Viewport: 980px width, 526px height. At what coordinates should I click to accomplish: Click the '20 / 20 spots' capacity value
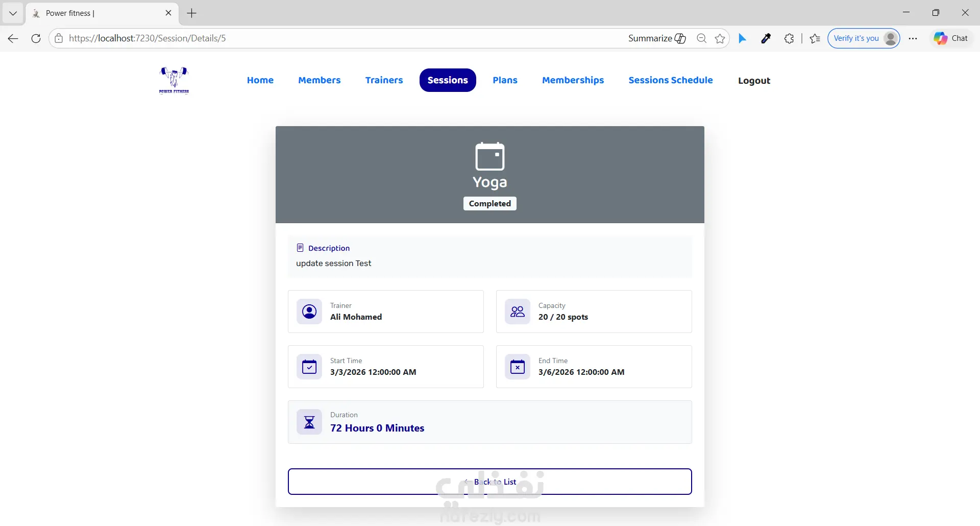(563, 317)
